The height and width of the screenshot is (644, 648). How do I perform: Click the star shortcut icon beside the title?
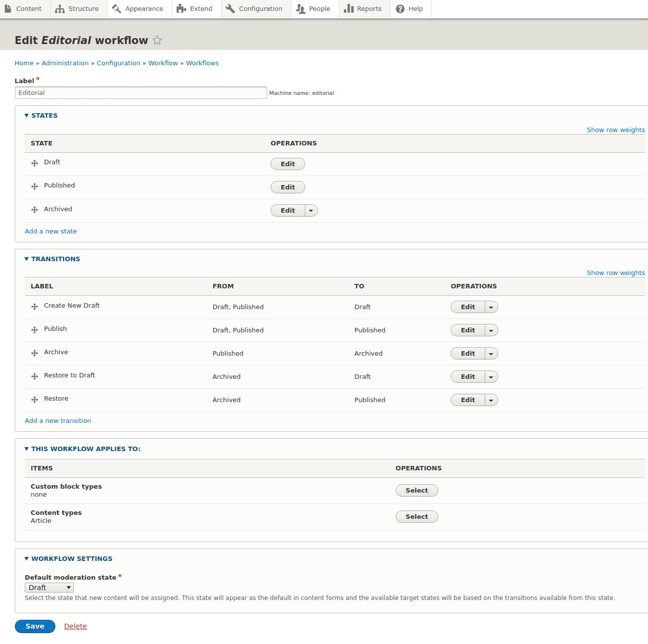(157, 41)
